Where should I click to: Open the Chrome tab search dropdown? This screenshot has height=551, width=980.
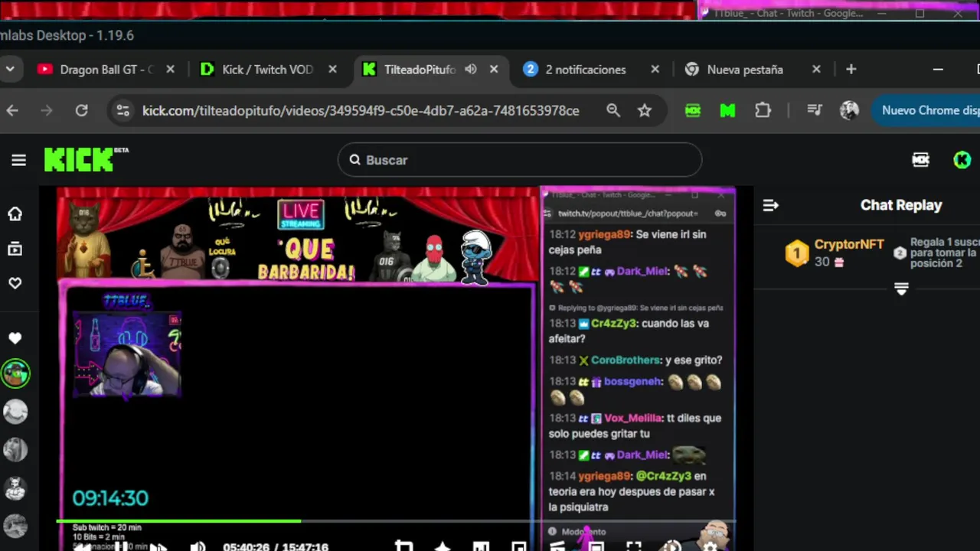10,69
